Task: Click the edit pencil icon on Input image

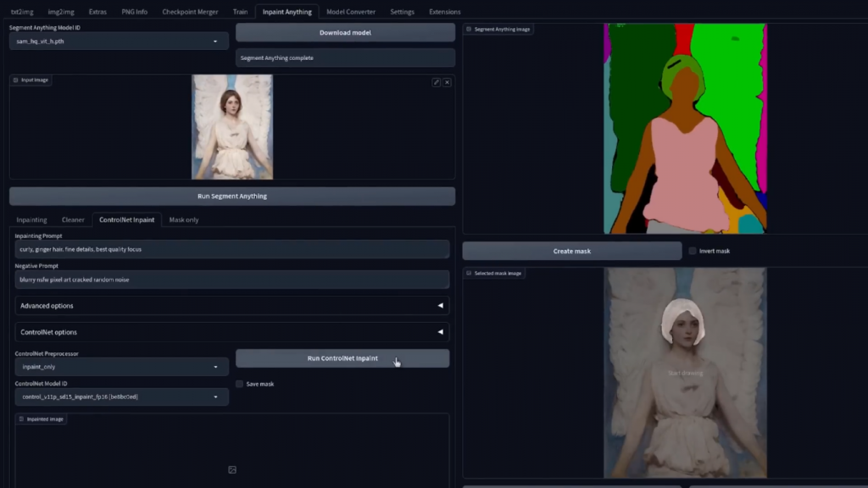Action: [x=437, y=82]
